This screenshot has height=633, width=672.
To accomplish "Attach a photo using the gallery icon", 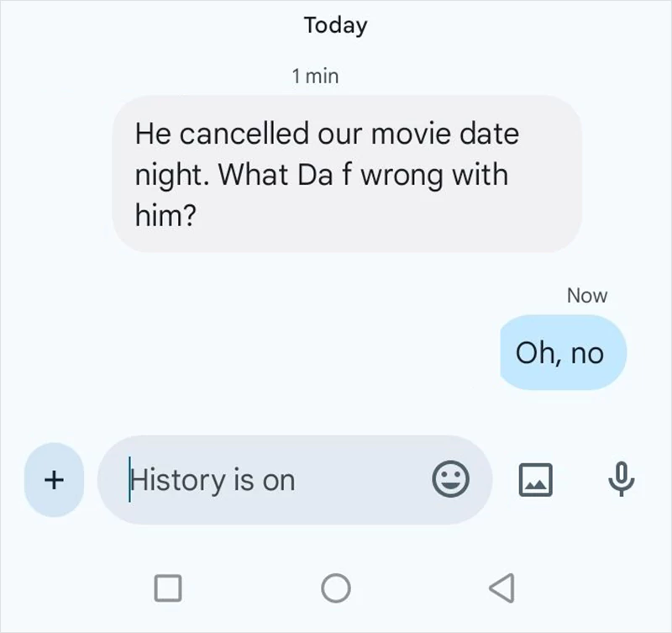I will (535, 480).
